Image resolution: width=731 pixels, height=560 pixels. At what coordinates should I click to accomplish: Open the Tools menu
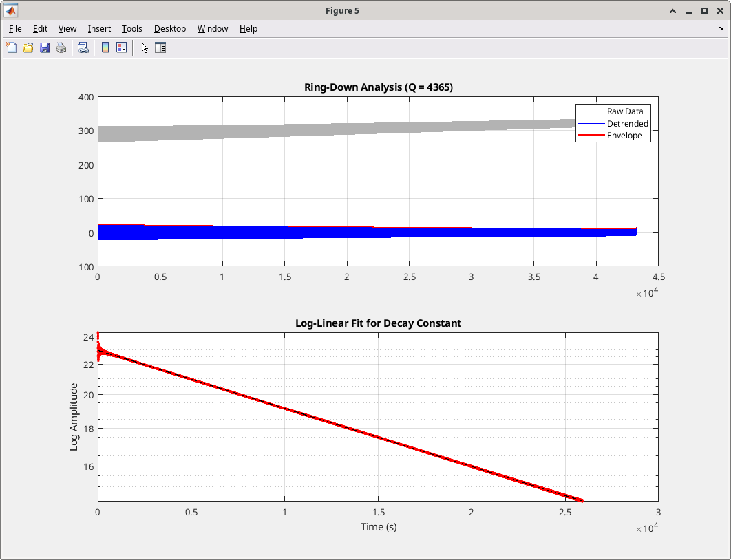pos(132,29)
